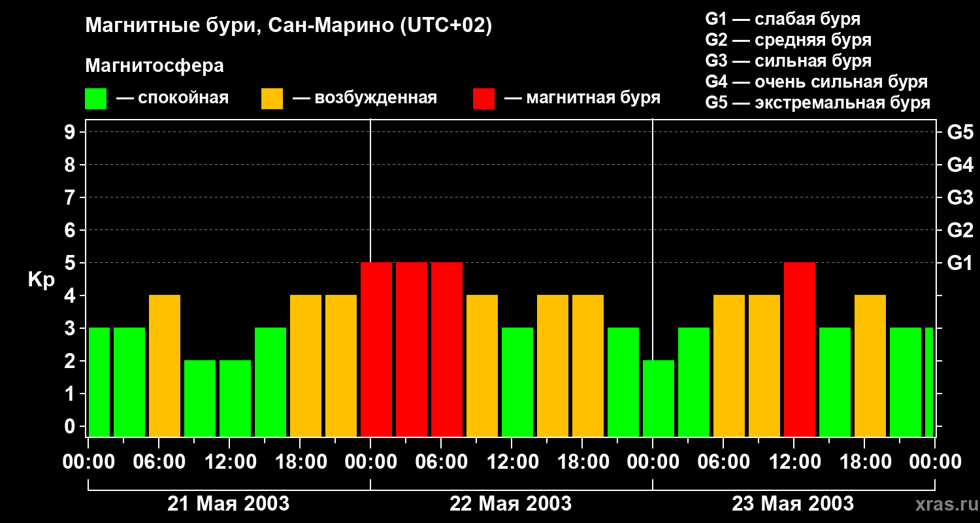Select the first red bar on 22 Мая
This screenshot has height=523, width=980.
pos(376,349)
